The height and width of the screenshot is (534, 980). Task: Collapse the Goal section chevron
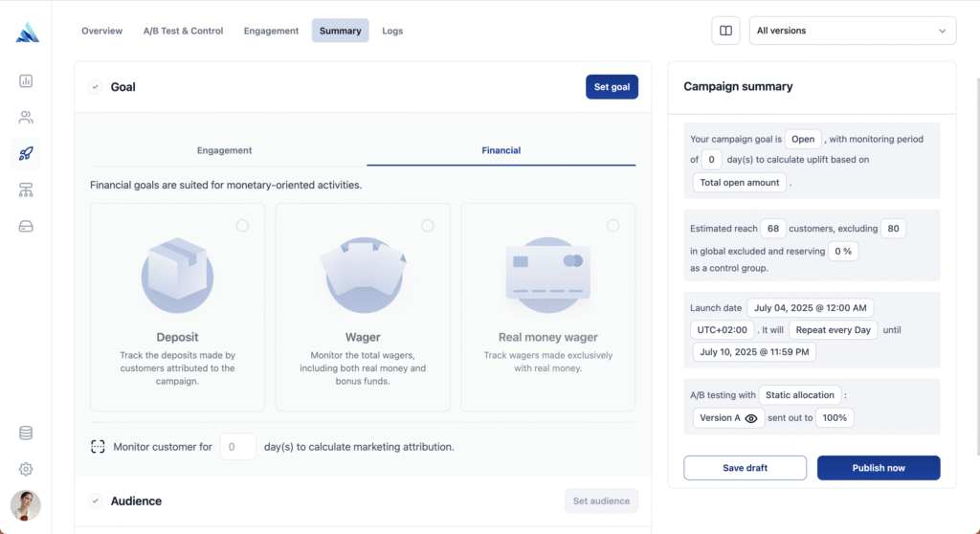point(95,87)
